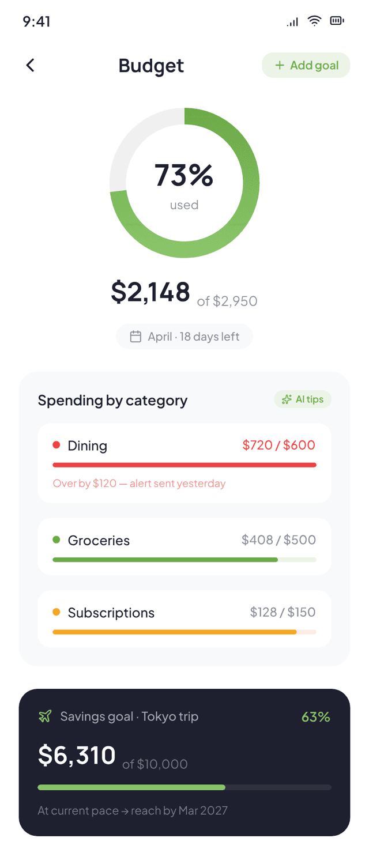Select the Subscriptions category card

(x=184, y=618)
